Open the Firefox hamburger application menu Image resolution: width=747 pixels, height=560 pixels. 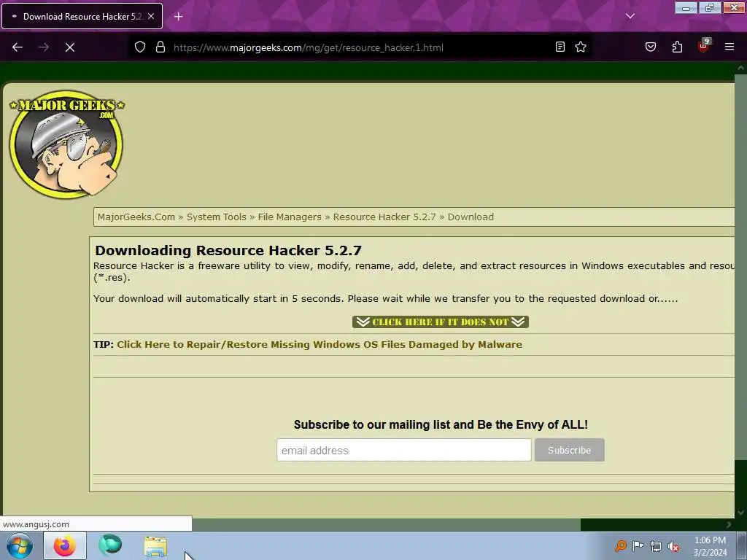tap(729, 47)
